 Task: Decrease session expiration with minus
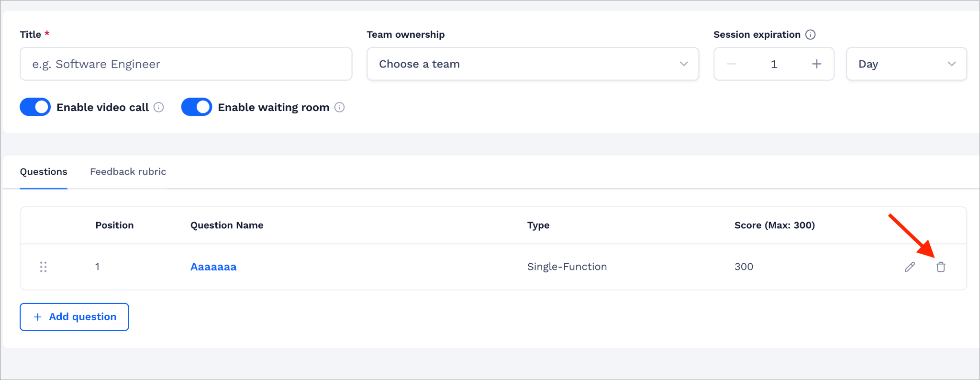[731, 64]
